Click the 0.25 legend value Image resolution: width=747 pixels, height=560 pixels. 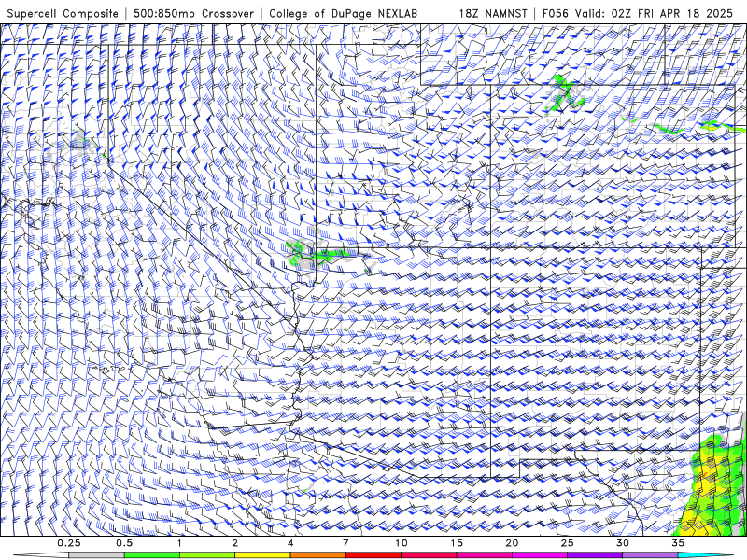coord(69,543)
